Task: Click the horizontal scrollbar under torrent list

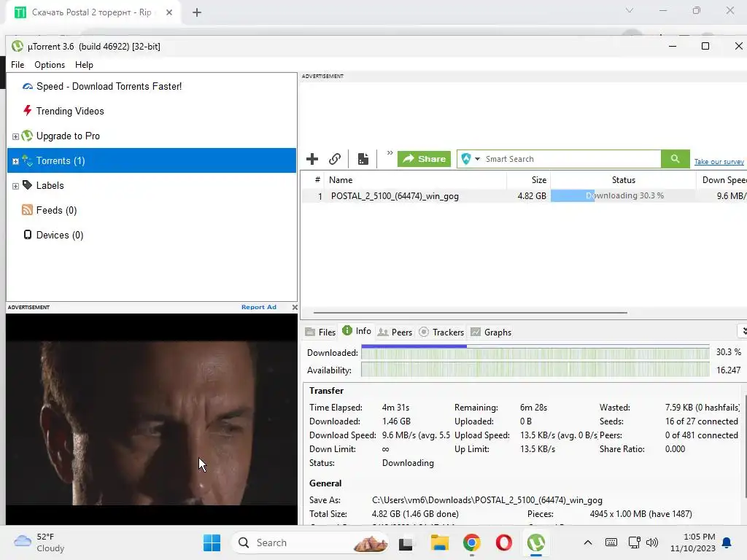Action: 471,313
